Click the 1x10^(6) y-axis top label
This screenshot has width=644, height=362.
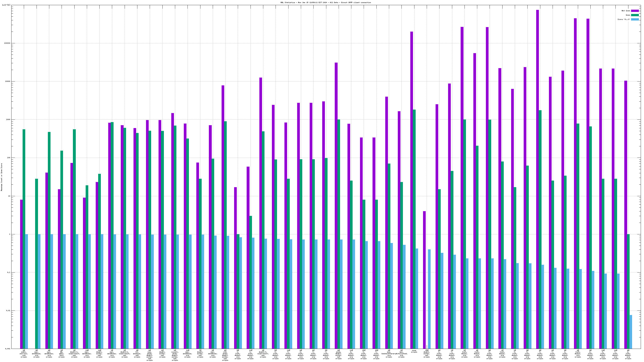pos(6,5)
